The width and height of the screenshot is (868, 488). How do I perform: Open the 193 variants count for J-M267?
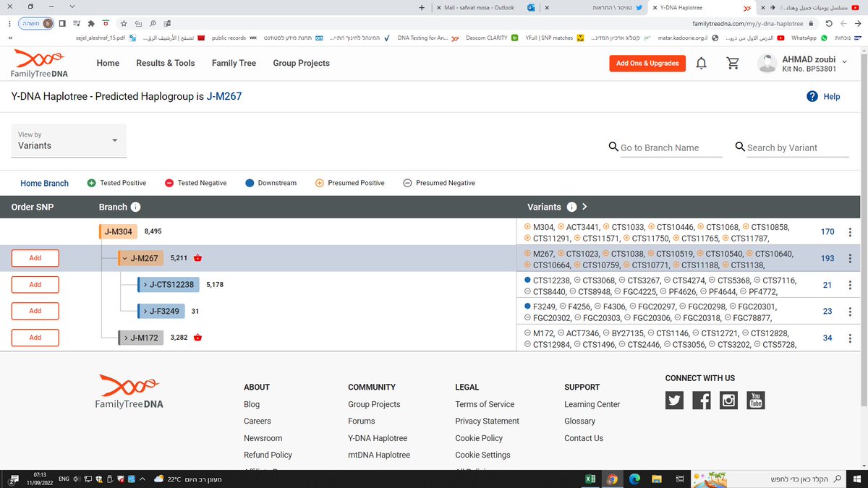coord(827,258)
